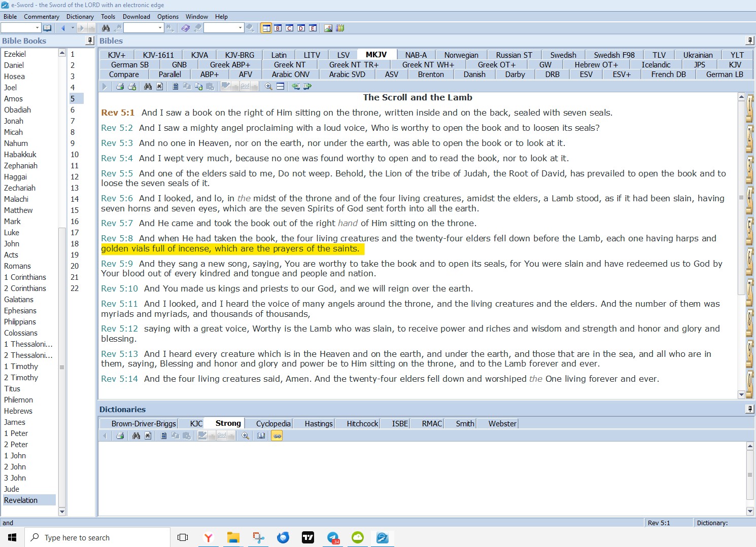Click the magnifier zoom icon in the Bibles toolbar
This screenshot has height=547, width=756.
coord(268,86)
